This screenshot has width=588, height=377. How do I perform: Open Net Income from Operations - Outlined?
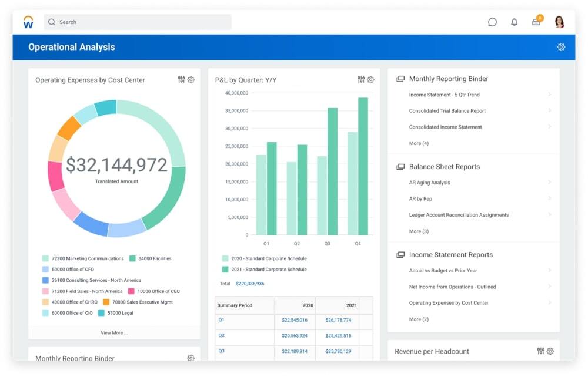pos(452,287)
